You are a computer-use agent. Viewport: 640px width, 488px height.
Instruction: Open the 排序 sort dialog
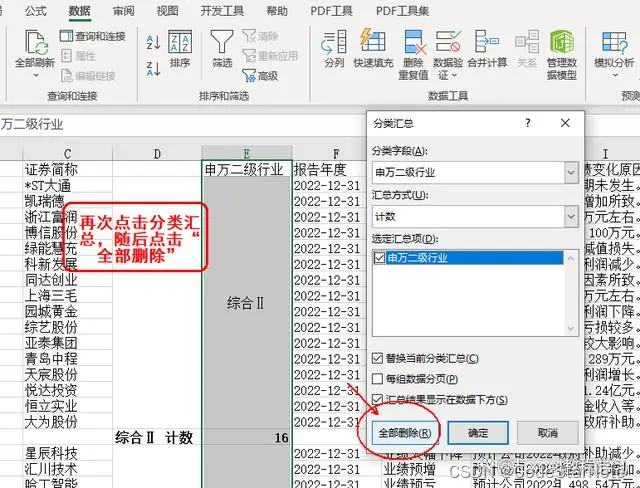pyautogui.click(x=180, y=48)
